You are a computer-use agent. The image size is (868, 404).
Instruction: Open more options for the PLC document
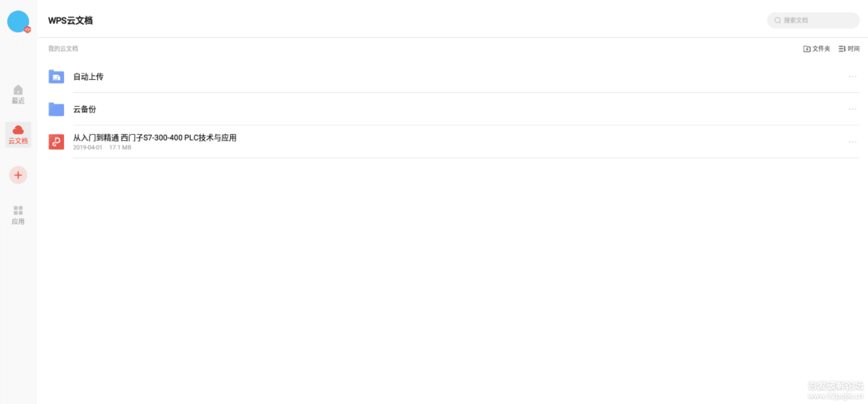[x=852, y=142]
